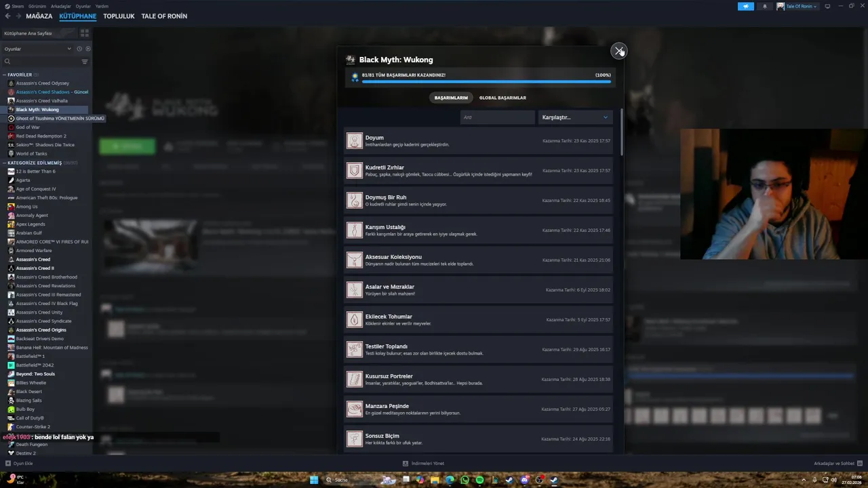Select Sekiro: Shadows Die Twice in library
Viewport: 868px width, 488px height.
pos(45,145)
